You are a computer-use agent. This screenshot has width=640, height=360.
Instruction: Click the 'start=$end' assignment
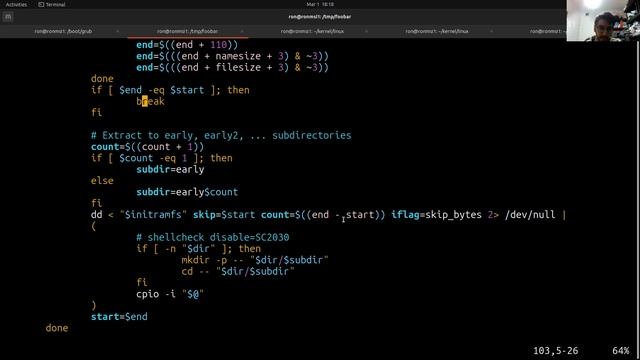[x=119, y=317]
